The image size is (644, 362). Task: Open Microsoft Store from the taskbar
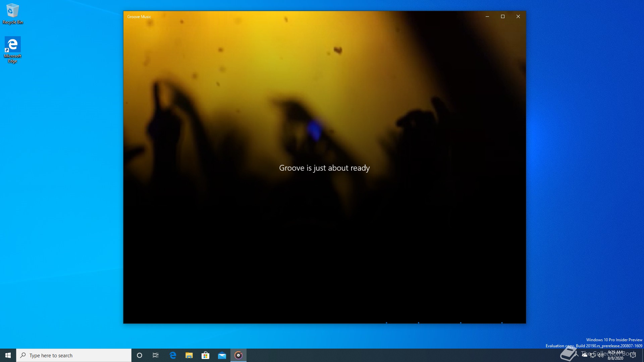coord(205,355)
